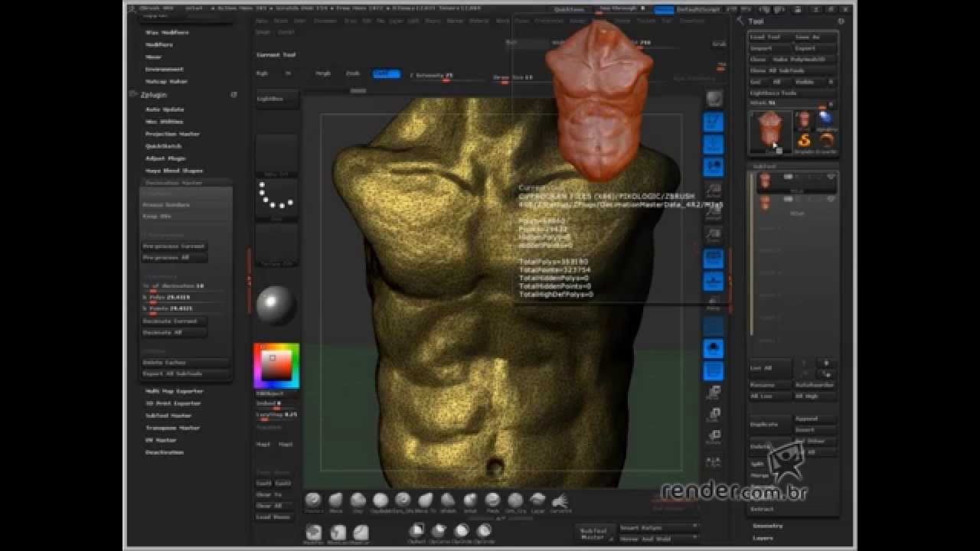
Task: Select the Move brush icon
Action: pyautogui.click(x=335, y=501)
